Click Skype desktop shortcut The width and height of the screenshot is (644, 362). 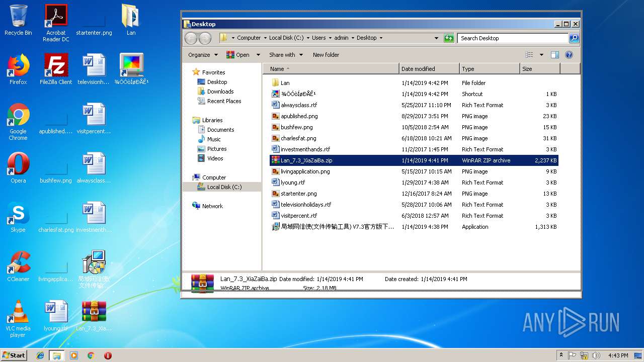(x=18, y=217)
